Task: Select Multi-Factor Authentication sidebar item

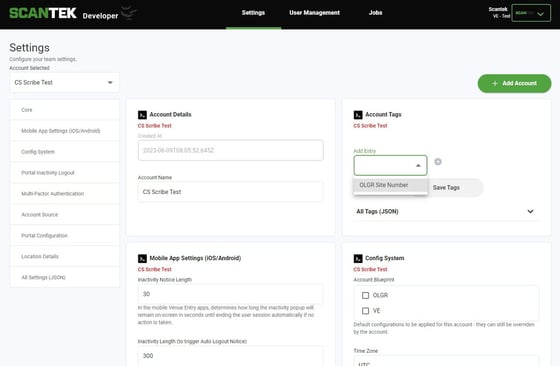Action: click(x=65, y=194)
